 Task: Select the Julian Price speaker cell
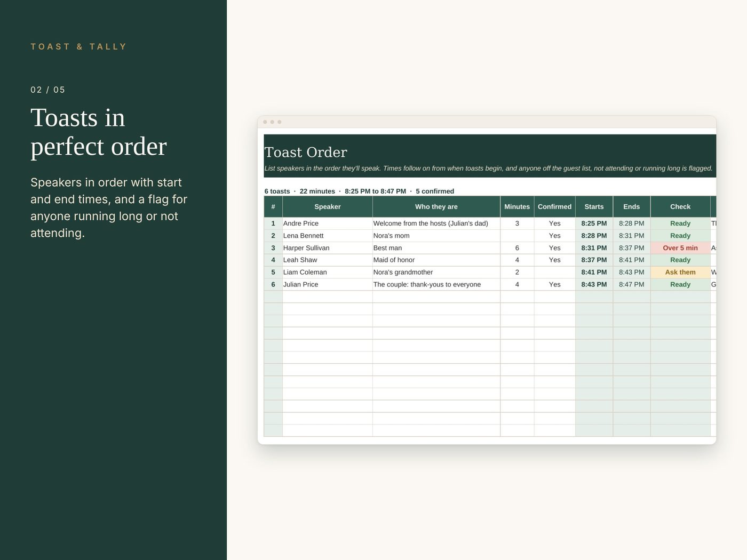[327, 284]
